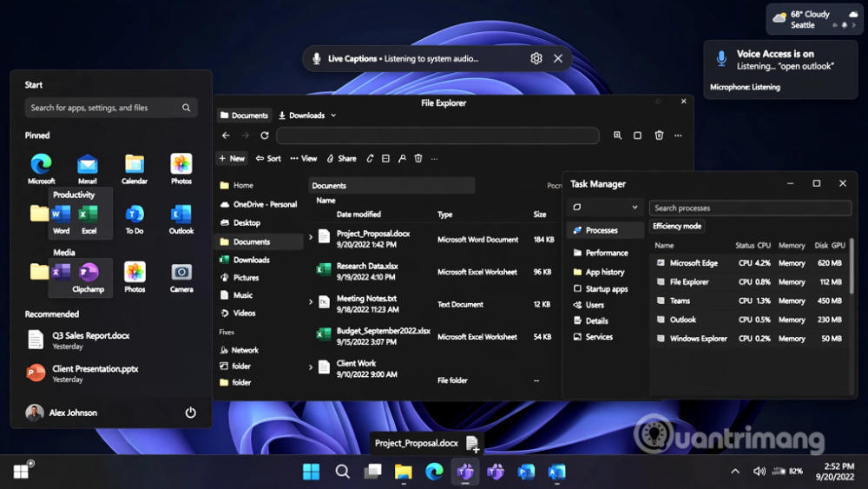Viewport: 868px width, 489px height.
Task: Expand the Project_Proposal.docx row chevron
Action: (x=311, y=237)
